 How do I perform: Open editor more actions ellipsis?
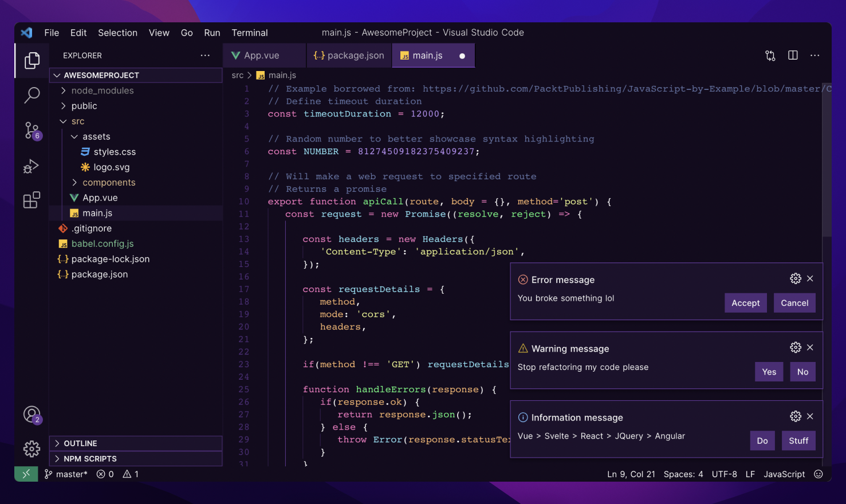pos(815,56)
